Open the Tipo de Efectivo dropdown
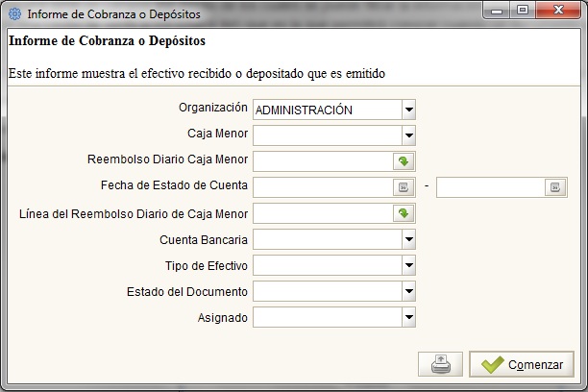This screenshot has height=392, width=588. (x=408, y=265)
